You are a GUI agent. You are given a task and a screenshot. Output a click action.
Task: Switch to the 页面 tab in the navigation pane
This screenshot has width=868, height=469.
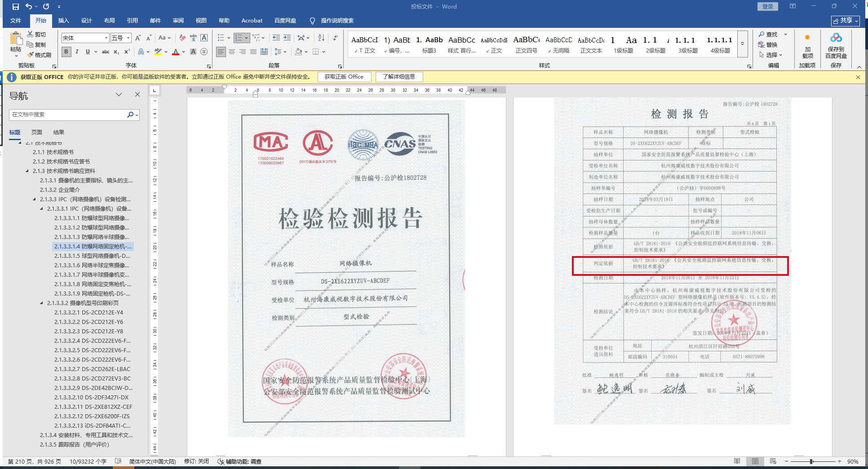coord(37,132)
